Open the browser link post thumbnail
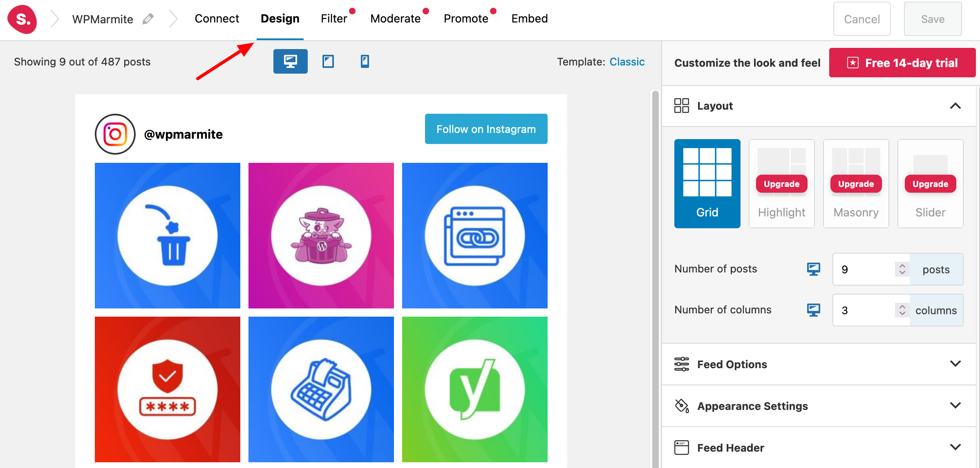 [475, 236]
